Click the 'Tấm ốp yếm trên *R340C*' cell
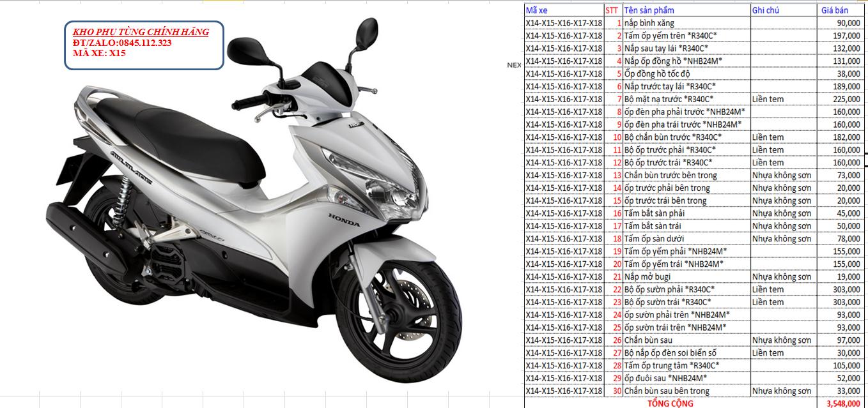Image resolution: width=868 pixels, height=408 pixels. [686, 36]
